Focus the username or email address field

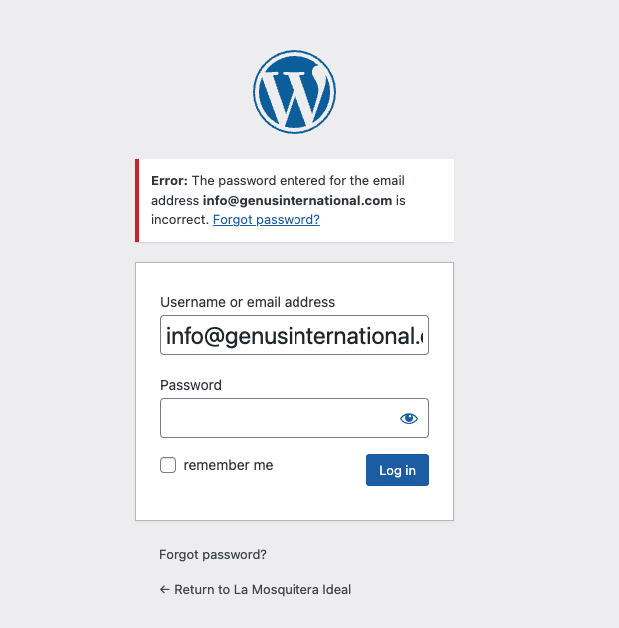(x=294, y=335)
